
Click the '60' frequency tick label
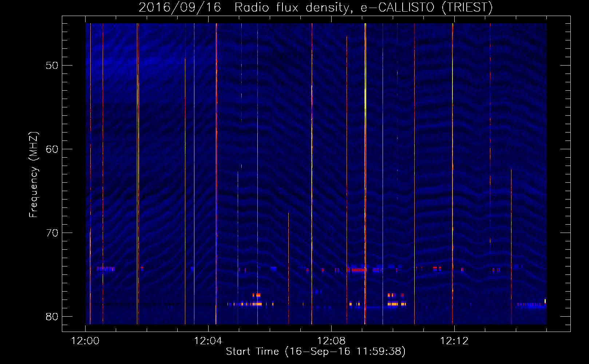point(52,149)
